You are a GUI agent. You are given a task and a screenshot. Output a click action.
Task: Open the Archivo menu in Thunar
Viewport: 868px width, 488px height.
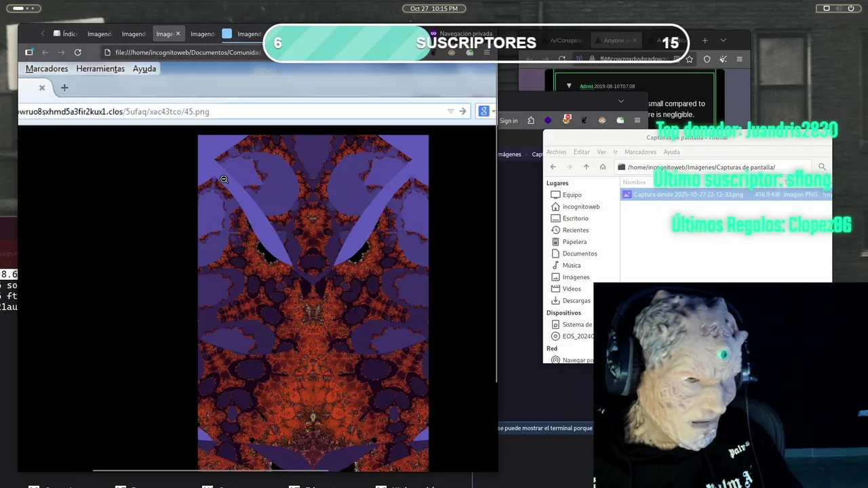point(556,152)
